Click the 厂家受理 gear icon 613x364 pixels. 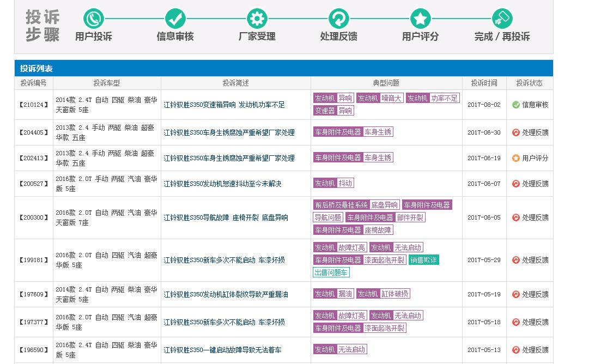point(256,19)
